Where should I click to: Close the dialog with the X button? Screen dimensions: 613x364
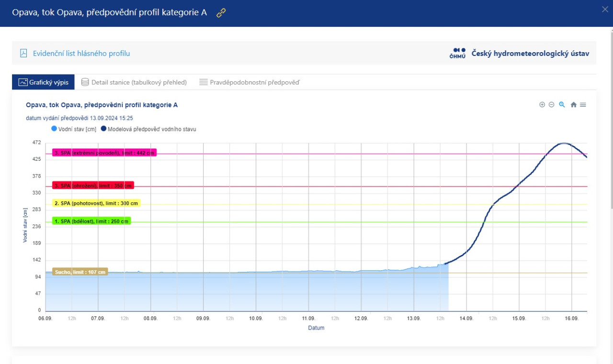(x=605, y=9)
